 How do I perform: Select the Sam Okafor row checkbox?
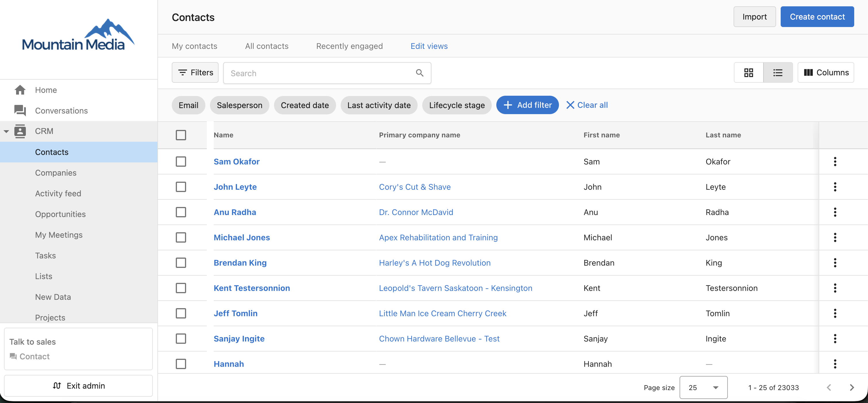coord(181,162)
